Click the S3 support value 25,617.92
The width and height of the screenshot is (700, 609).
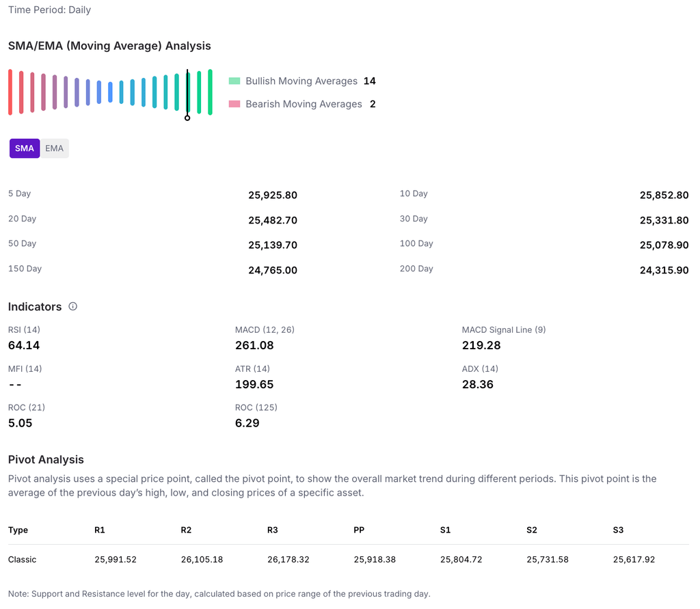click(634, 560)
